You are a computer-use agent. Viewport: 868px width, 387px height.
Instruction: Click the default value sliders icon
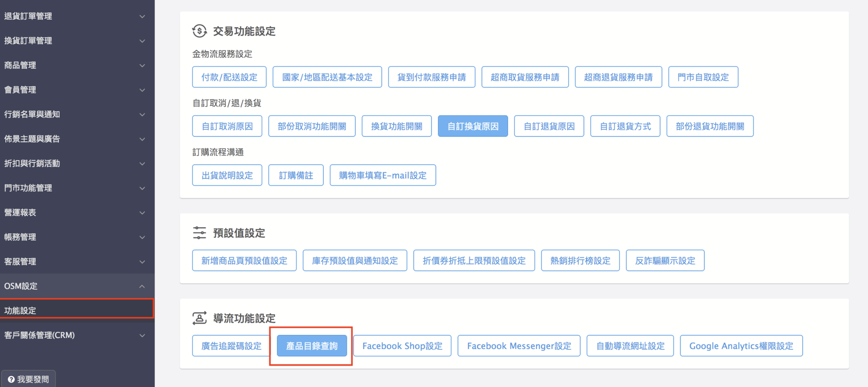pos(199,233)
